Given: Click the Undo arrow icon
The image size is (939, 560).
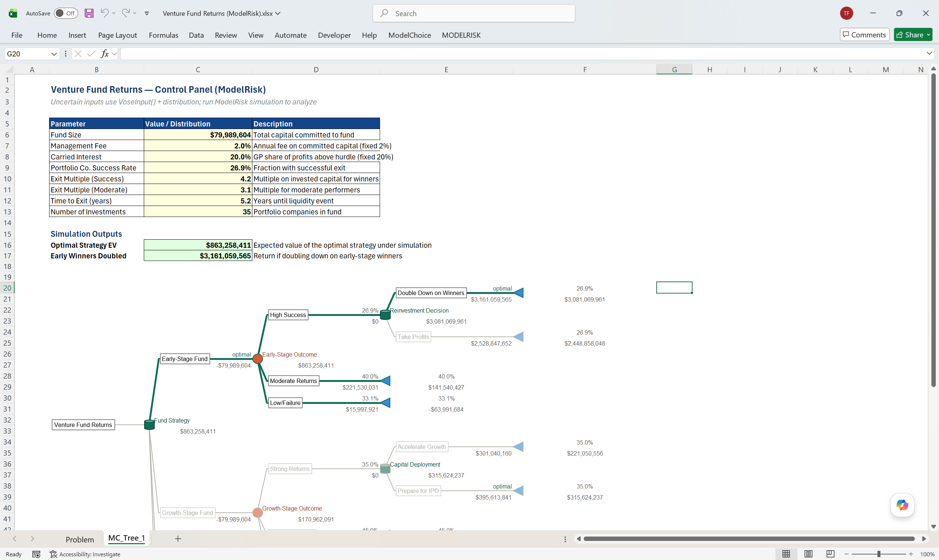Looking at the screenshot, I should (104, 13).
